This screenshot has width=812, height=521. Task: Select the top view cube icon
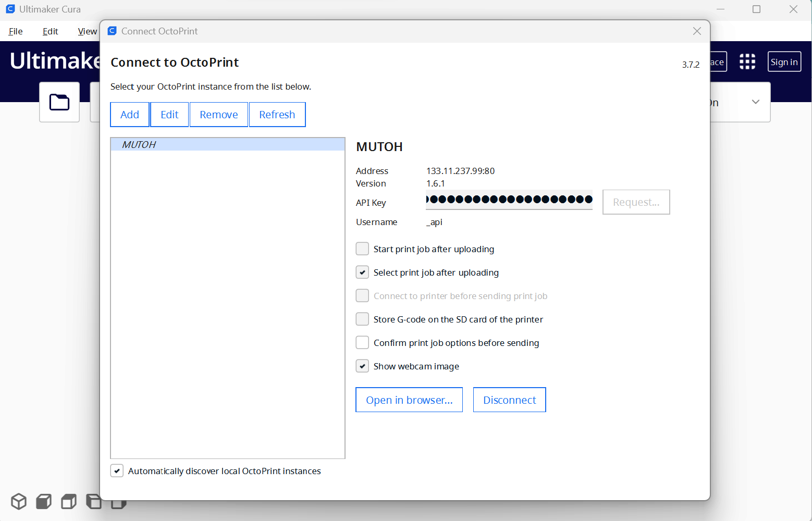coord(69,501)
